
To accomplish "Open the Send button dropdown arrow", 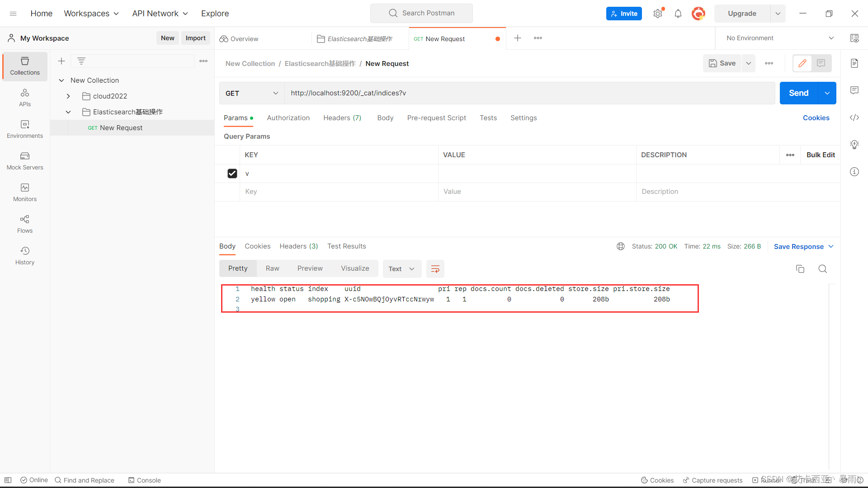I will pos(827,93).
